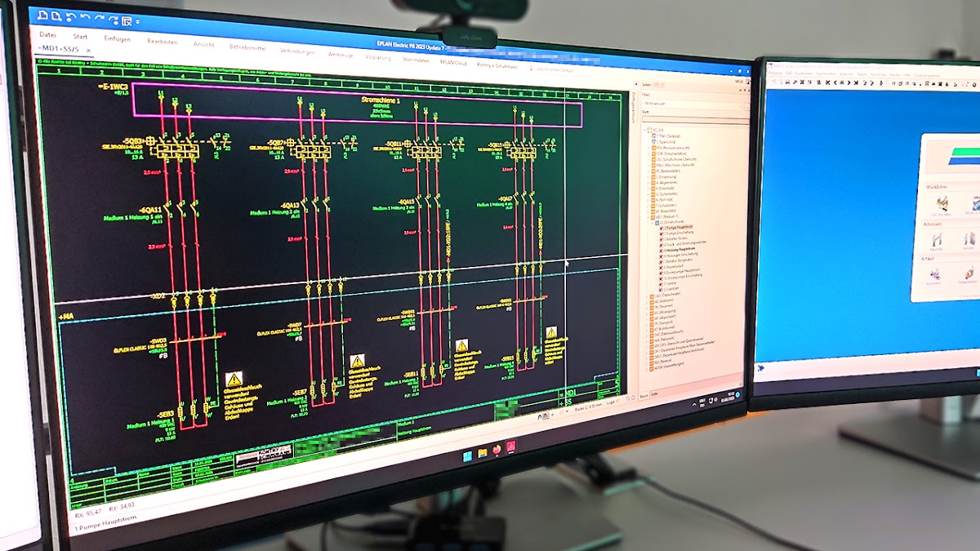980x551 pixels.
Task: Click the redo arrow in quick access toolbar
Action: [x=100, y=17]
